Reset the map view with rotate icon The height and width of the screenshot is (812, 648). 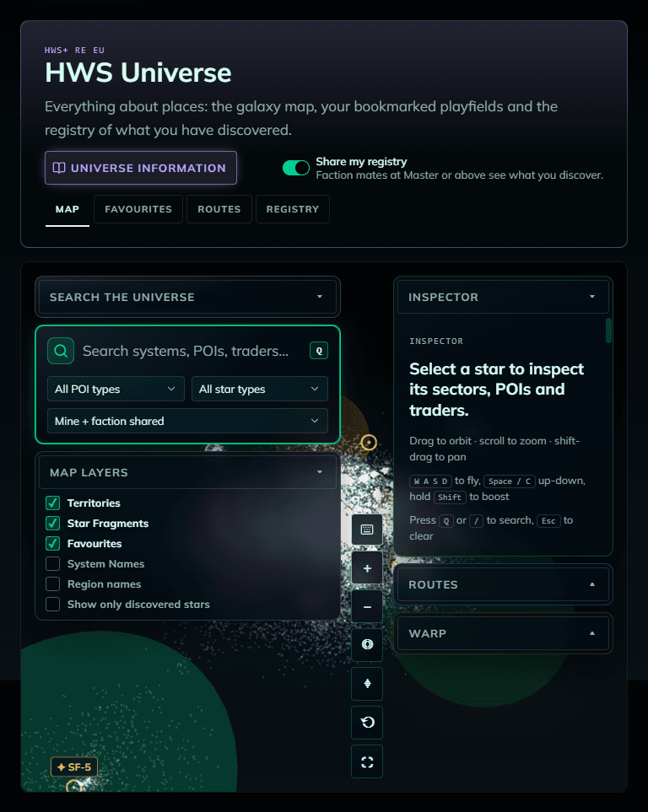coord(367,723)
